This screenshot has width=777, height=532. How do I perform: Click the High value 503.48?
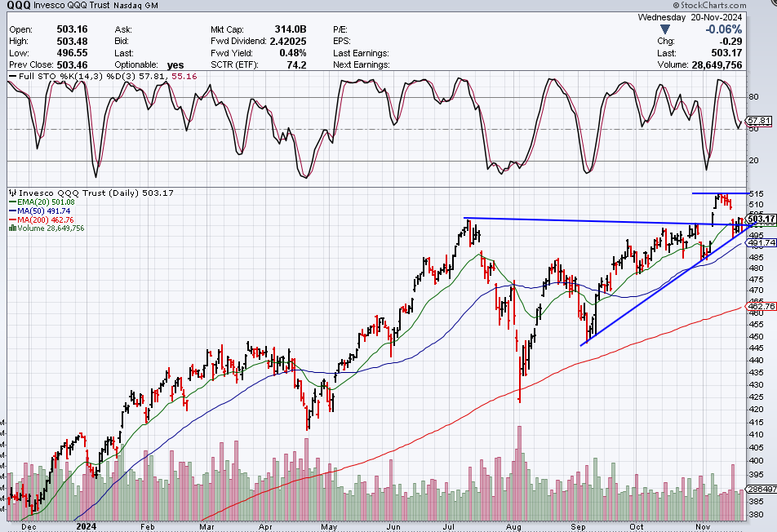pyautogui.click(x=72, y=41)
